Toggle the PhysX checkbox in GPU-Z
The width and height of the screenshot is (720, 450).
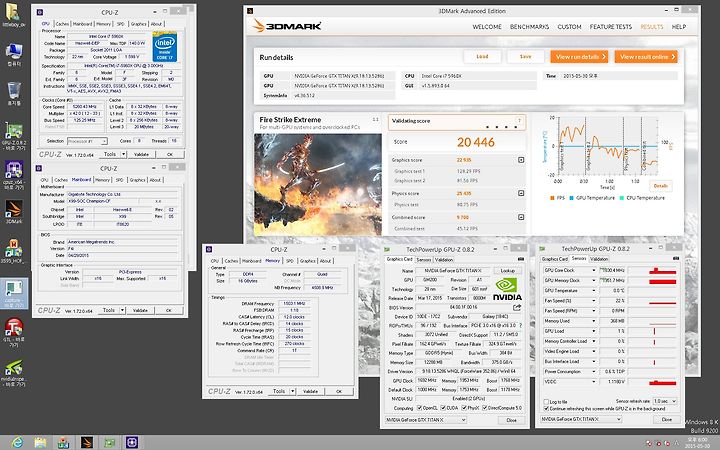[x=464, y=408]
